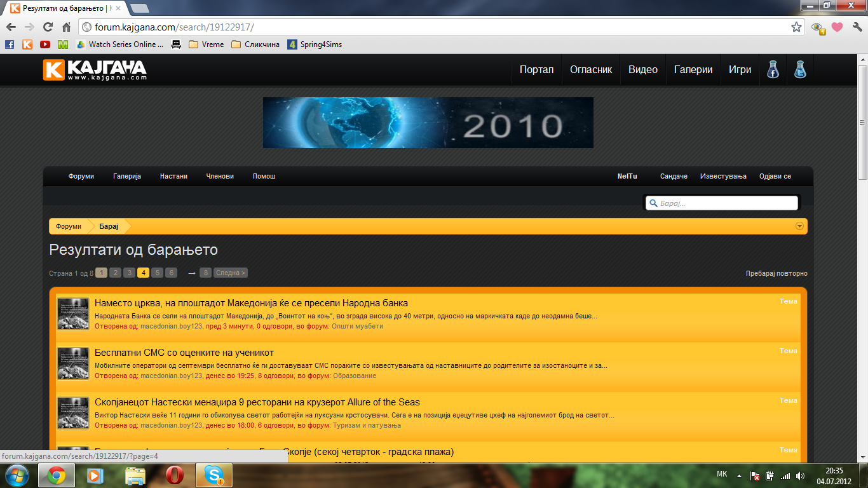Click the Facebook flask icon in header

(773, 70)
